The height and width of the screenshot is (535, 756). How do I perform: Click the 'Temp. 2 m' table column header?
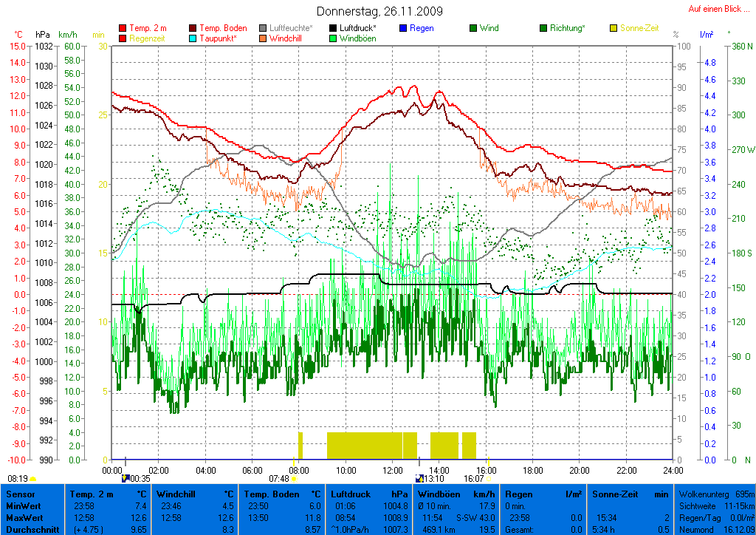[x=92, y=494]
